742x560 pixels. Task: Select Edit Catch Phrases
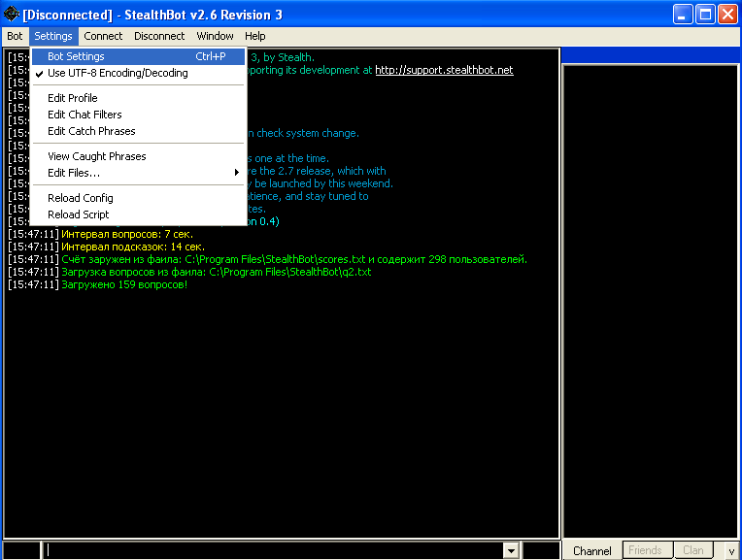[x=138, y=131]
